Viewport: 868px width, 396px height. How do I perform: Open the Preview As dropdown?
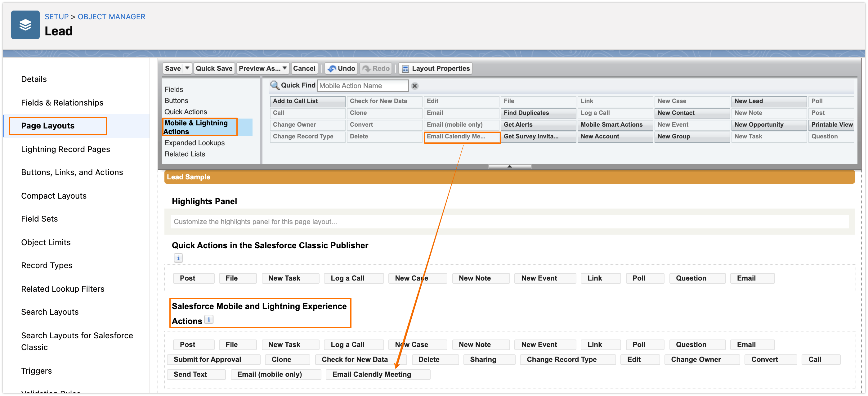tap(285, 68)
